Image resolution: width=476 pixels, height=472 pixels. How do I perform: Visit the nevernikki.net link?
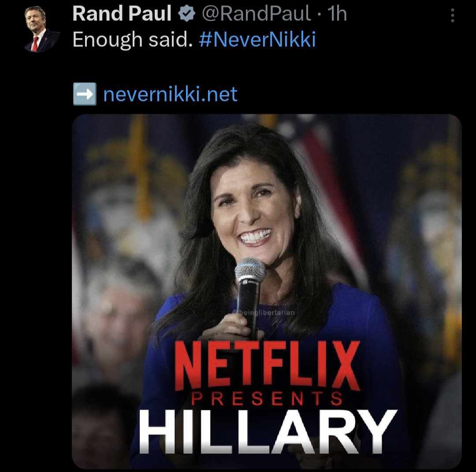pos(170,94)
